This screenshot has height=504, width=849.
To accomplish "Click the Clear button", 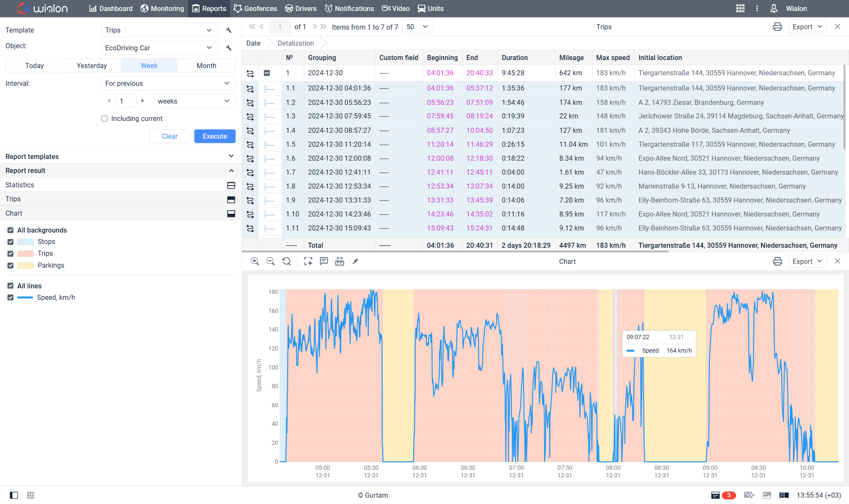I will (x=169, y=136).
